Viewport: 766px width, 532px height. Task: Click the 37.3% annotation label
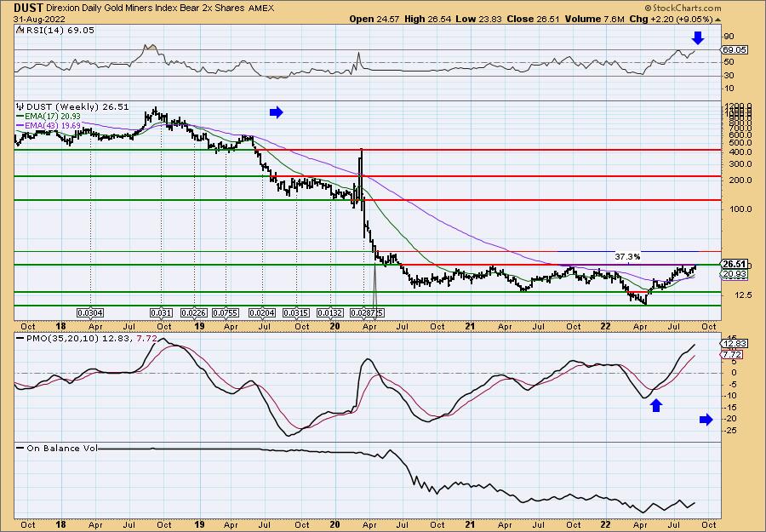click(627, 256)
